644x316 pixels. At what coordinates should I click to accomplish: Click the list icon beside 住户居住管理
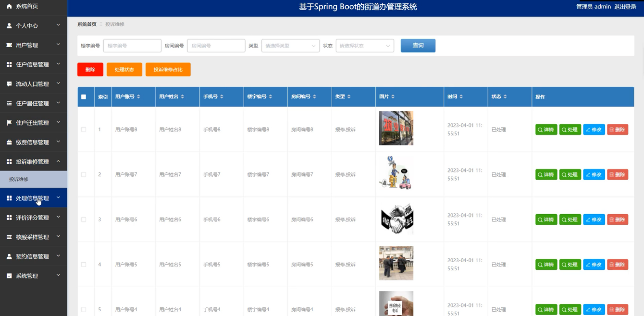tap(9, 103)
